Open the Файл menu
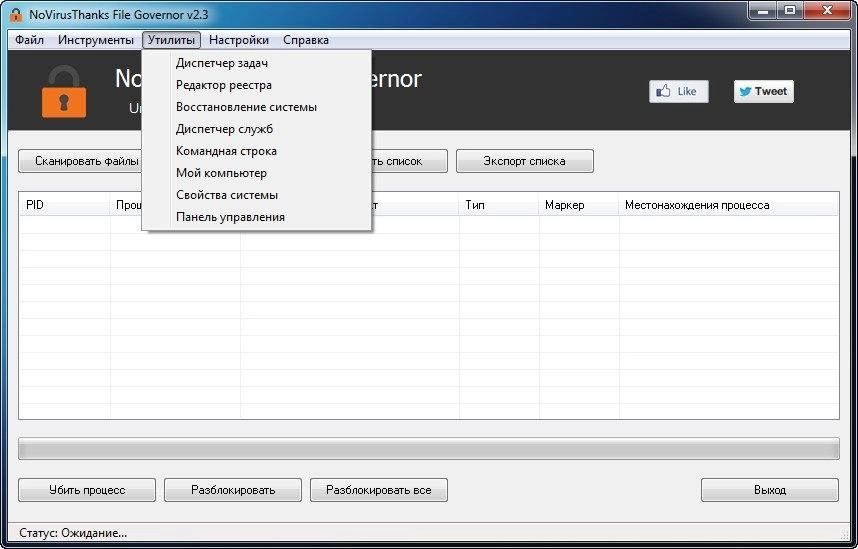This screenshot has height=549, width=858. tap(30, 40)
